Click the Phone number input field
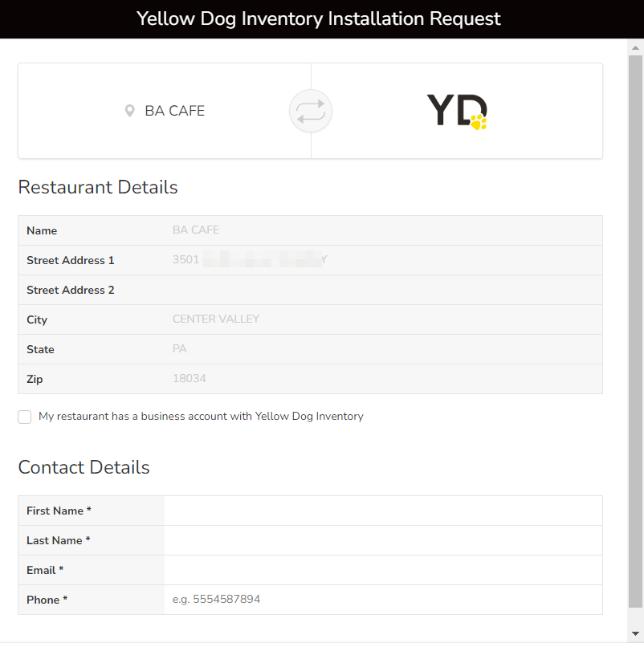This screenshot has width=644, height=651. point(382,600)
